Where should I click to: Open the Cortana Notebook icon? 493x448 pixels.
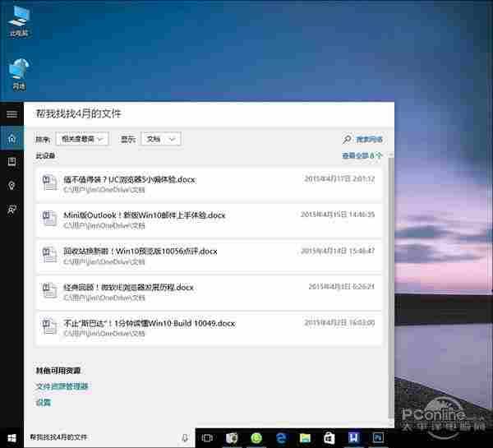coord(12,162)
